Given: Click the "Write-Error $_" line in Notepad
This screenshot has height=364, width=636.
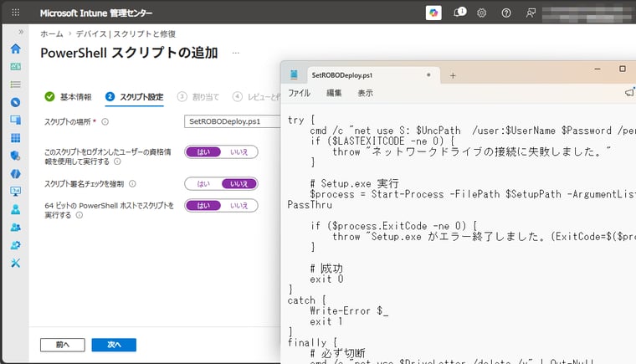Looking at the screenshot, I should (x=349, y=310).
